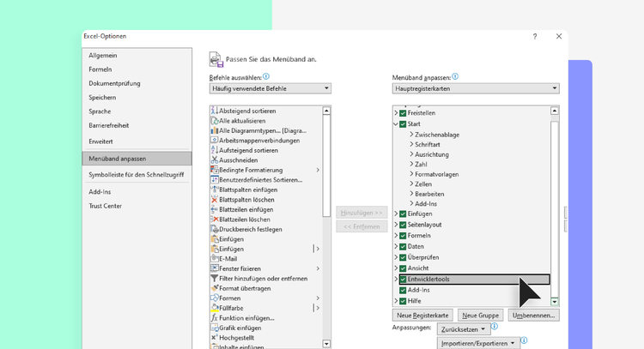Open the Häufig verwendete Befehle dropdown
Image resolution: width=644 pixels, height=349 pixels.
pyautogui.click(x=270, y=88)
